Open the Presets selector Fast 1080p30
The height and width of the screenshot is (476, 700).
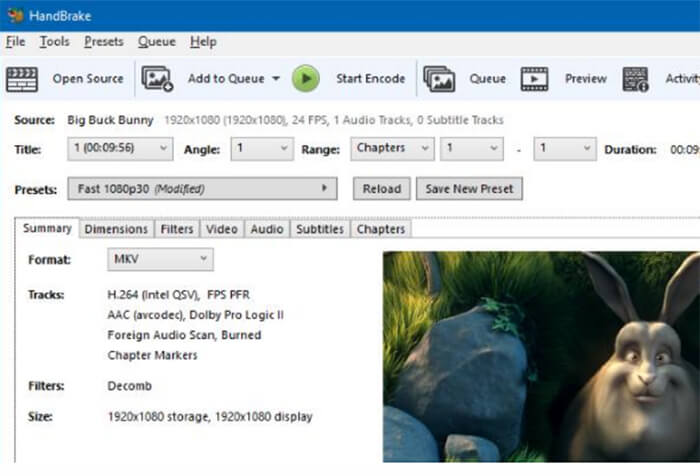[202, 188]
